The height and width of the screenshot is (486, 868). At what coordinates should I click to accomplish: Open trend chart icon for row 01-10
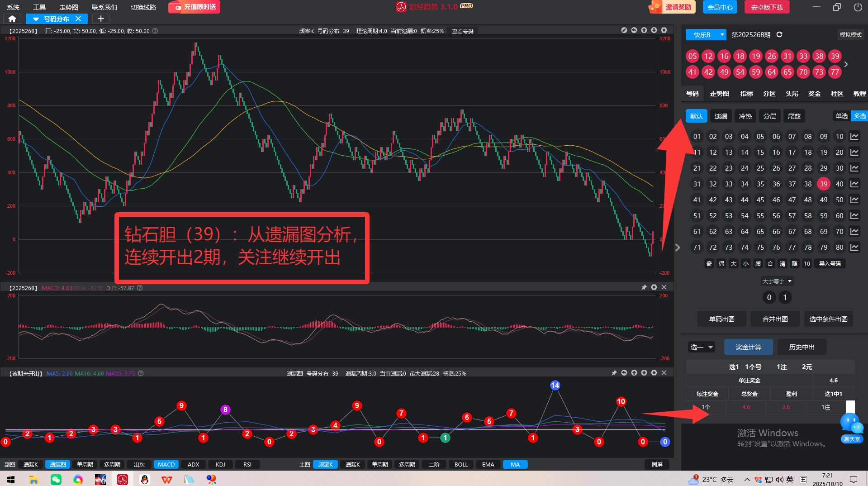[x=854, y=137]
